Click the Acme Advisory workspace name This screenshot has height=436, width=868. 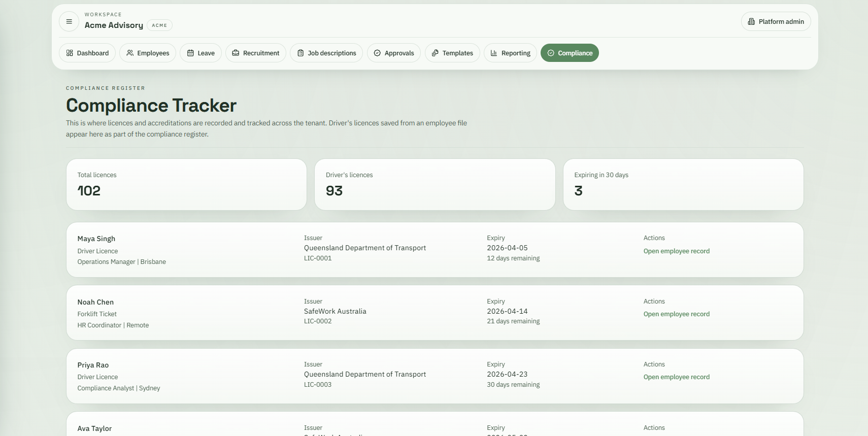(x=114, y=25)
